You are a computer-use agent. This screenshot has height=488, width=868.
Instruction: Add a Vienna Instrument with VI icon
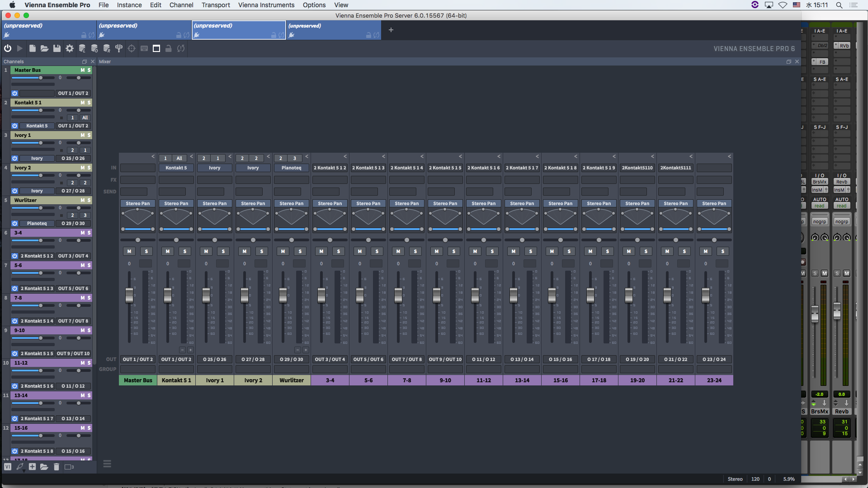(8, 467)
